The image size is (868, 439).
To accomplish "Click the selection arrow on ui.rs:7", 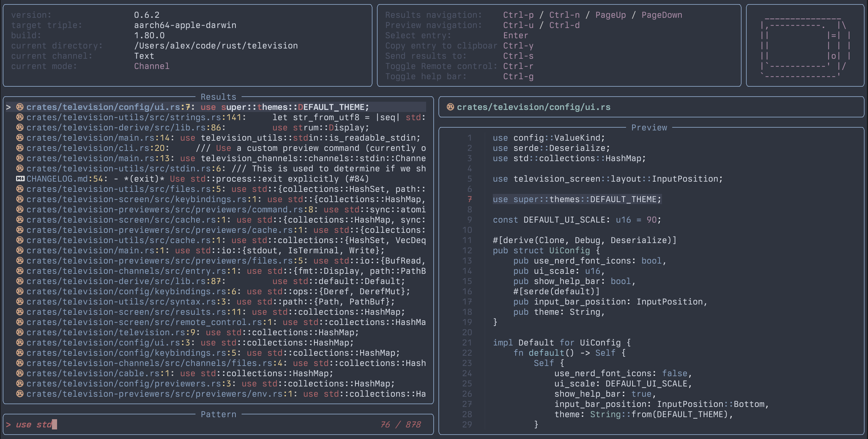I will [9, 107].
